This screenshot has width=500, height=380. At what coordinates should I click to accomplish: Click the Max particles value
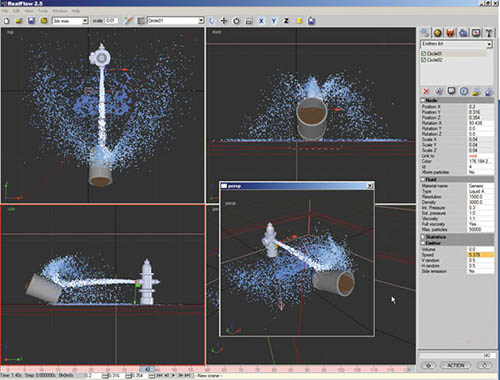point(480,230)
